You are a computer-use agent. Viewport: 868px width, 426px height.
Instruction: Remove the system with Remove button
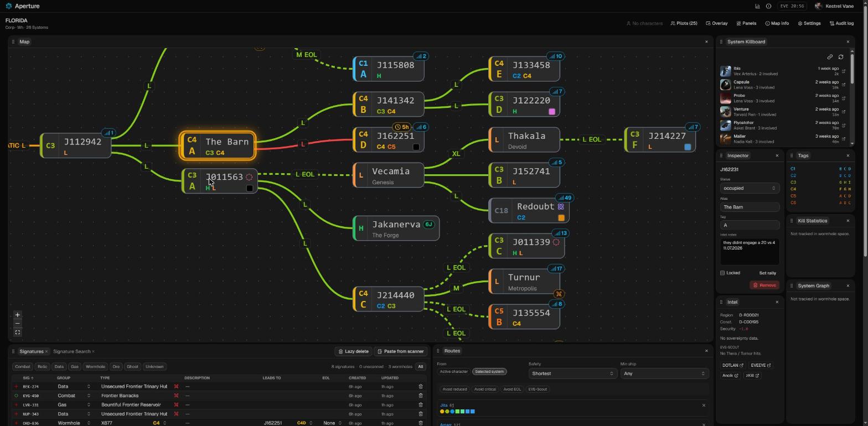[764, 285]
